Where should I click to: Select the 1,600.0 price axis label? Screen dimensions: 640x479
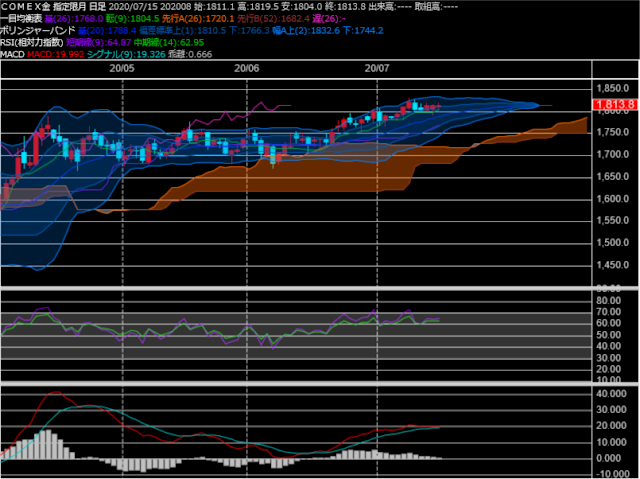[613, 199]
